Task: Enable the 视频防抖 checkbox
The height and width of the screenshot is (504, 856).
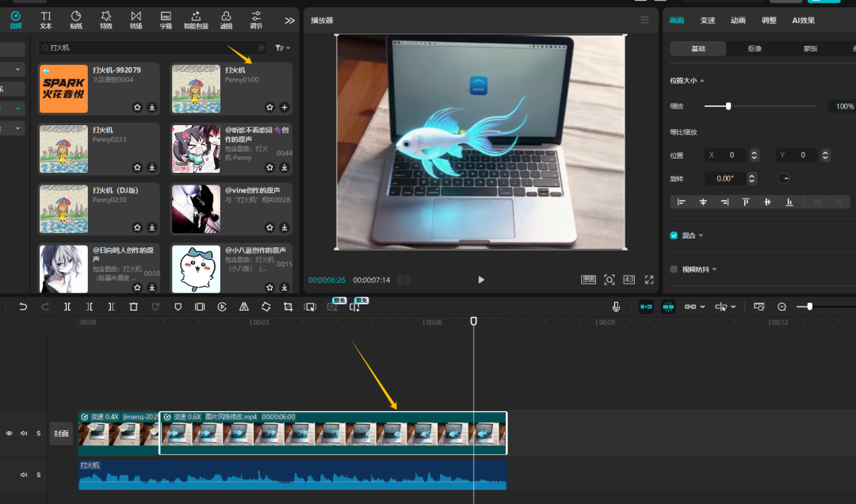Action: [674, 269]
